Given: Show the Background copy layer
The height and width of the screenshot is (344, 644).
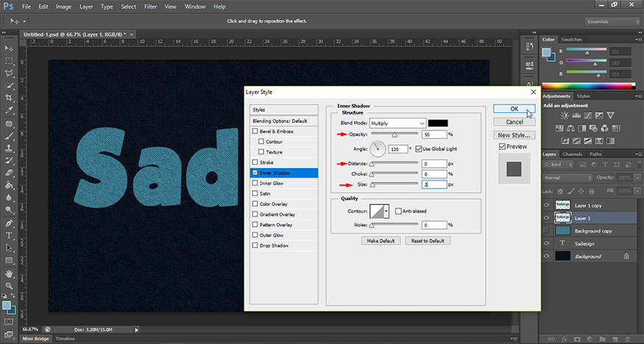Looking at the screenshot, I should [x=546, y=231].
